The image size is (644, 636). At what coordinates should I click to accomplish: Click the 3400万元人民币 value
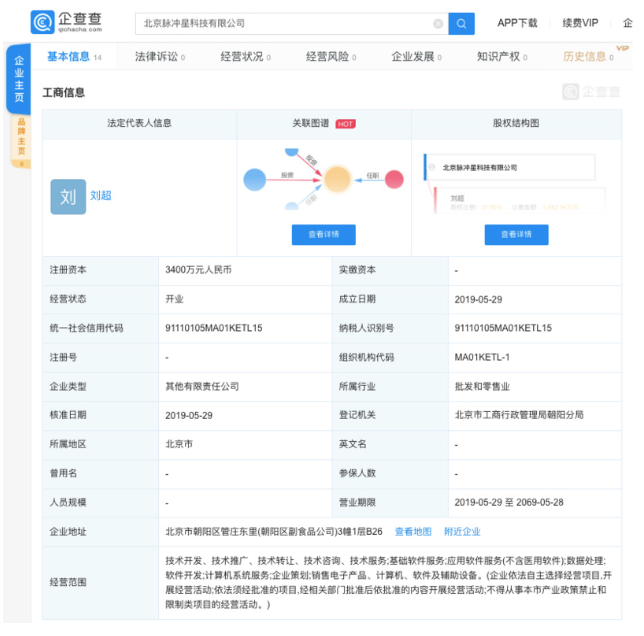[198, 270]
